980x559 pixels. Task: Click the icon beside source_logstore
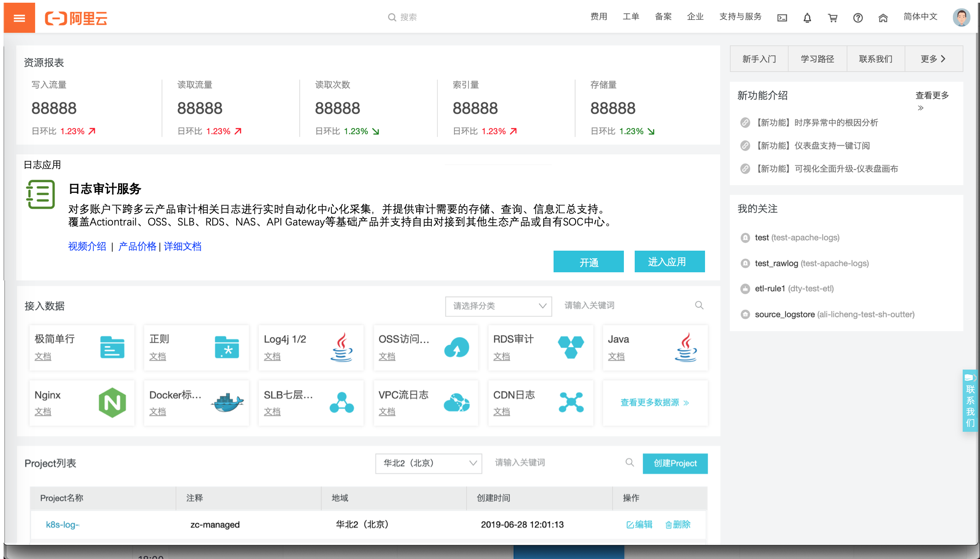[745, 314]
